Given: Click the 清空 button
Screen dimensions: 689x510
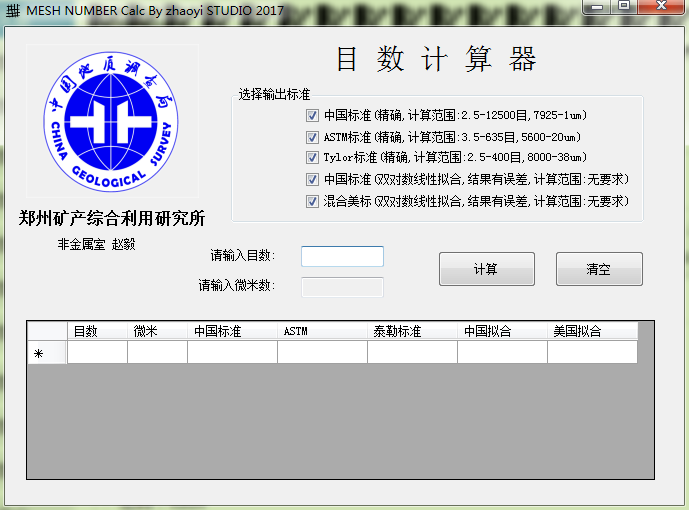Looking at the screenshot, I should [x=599, y=269].
